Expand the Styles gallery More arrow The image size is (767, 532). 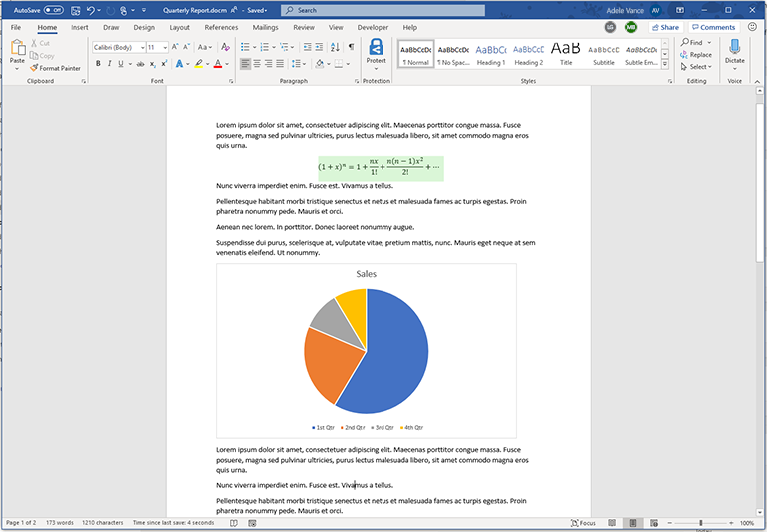665,64
